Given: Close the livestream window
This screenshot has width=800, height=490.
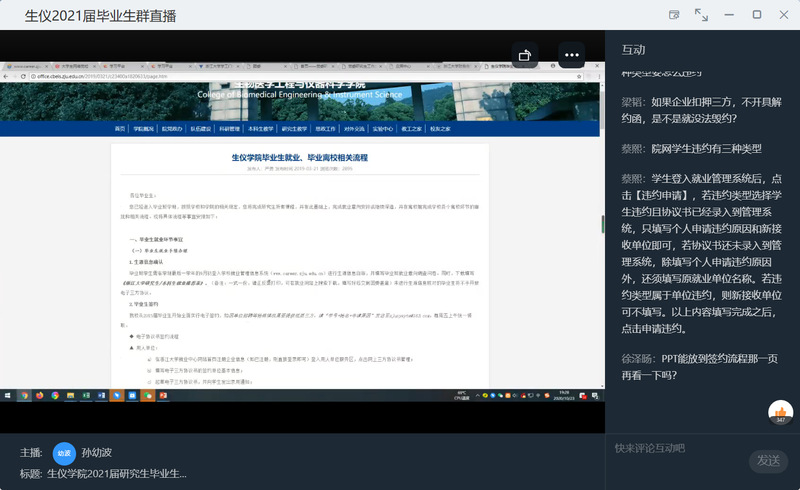Looking at the screenshot, I should (x=783, y=15).
